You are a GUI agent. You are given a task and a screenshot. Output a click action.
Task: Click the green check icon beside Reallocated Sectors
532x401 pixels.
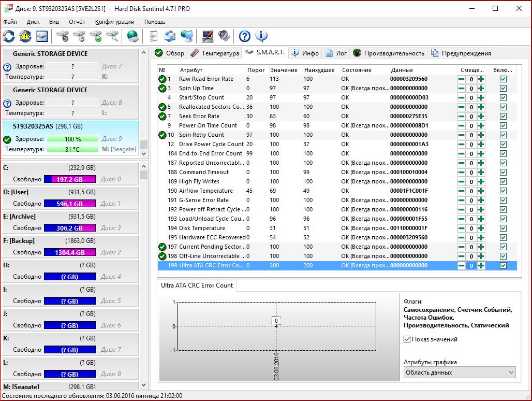point(162,107)
